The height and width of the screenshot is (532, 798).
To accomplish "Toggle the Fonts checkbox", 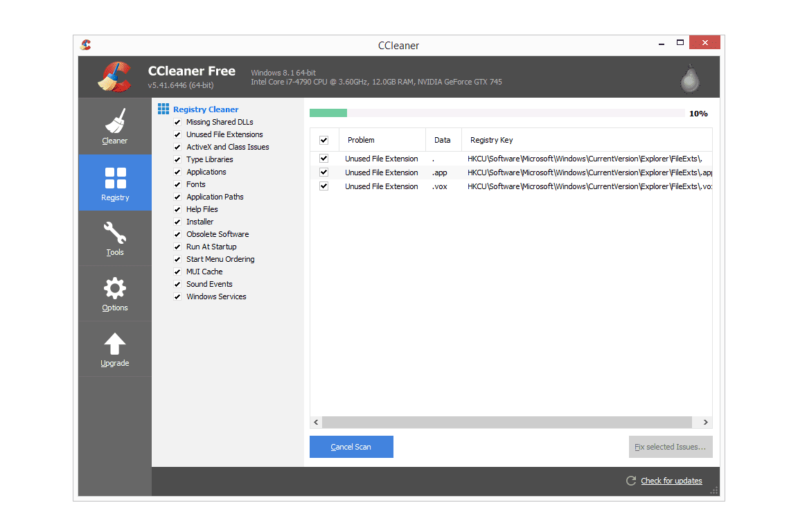I will click(x=177, y=184).
